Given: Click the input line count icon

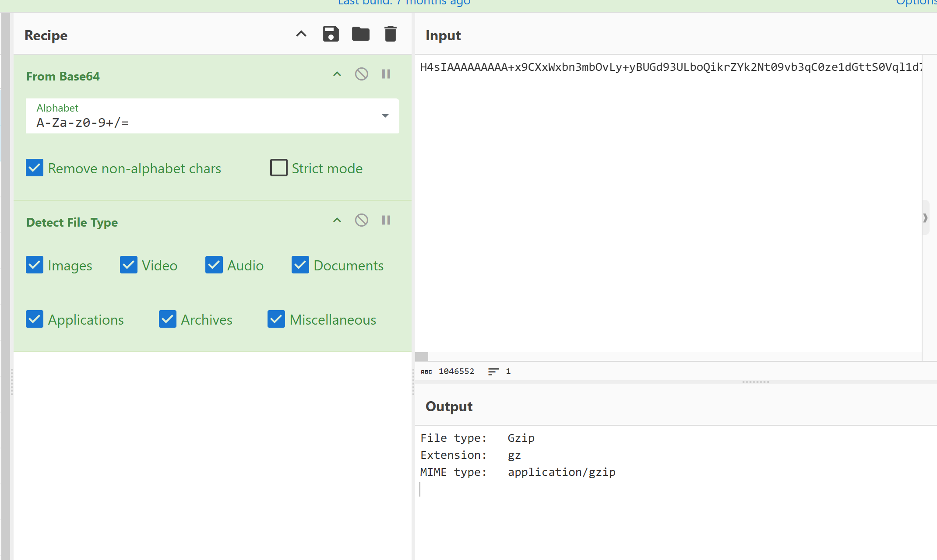Looking at the screenshot, I should [493, 371].
